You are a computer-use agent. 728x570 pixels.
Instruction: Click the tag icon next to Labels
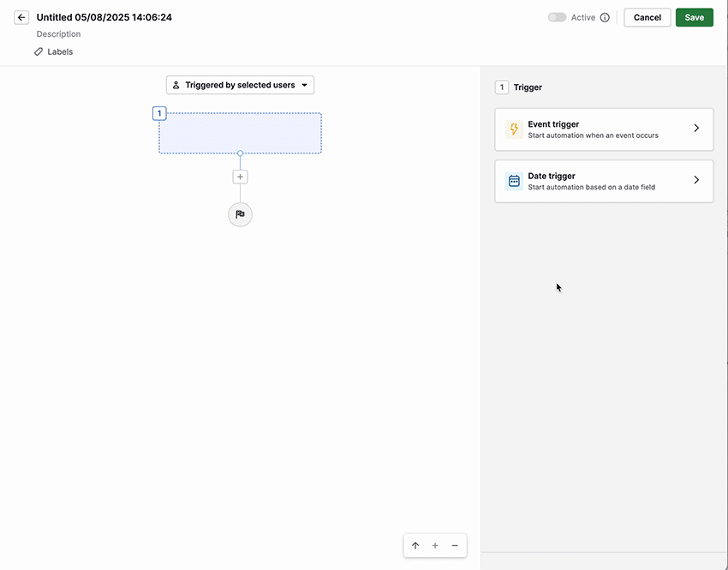38,51
